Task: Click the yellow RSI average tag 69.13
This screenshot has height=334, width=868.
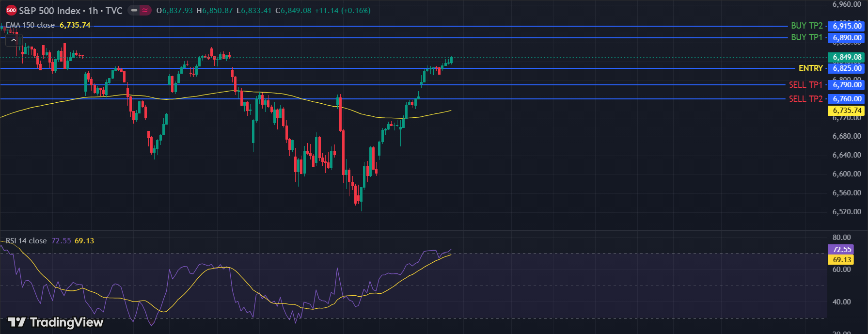Action: (841, 260)
